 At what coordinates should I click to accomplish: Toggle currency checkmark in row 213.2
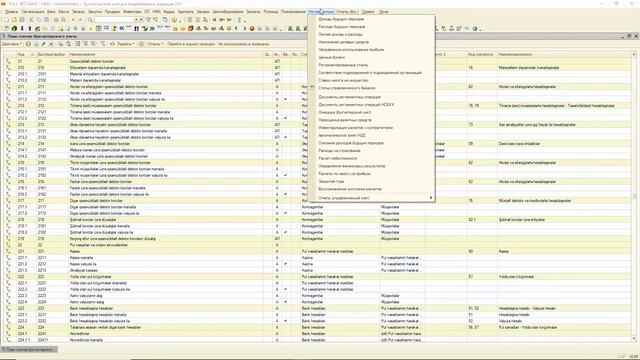coord(285,137)
